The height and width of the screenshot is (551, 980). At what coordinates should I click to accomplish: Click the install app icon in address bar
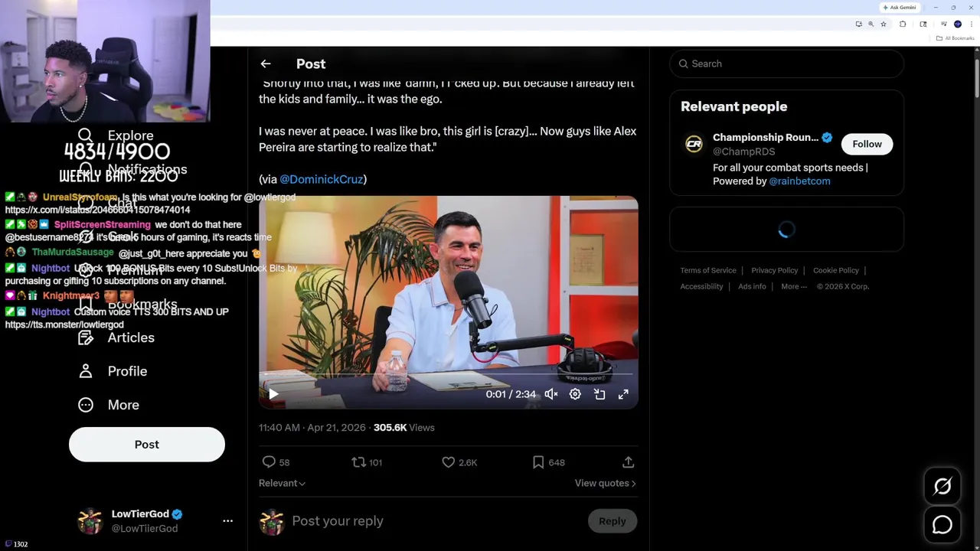click(x=858, y=24)
